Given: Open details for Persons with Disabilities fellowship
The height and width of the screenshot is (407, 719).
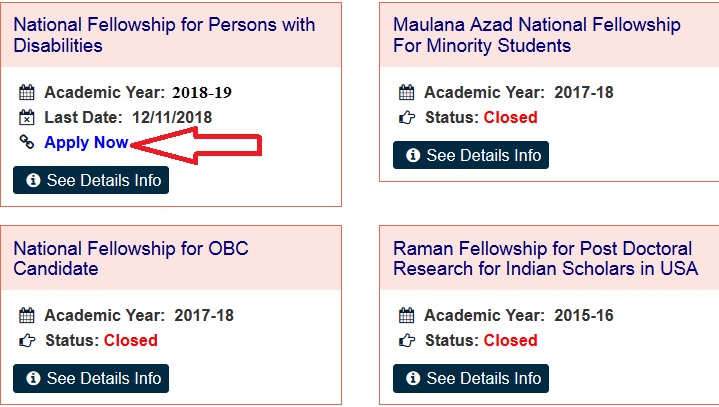Looking at the screenshot, I should coord(91,180).
